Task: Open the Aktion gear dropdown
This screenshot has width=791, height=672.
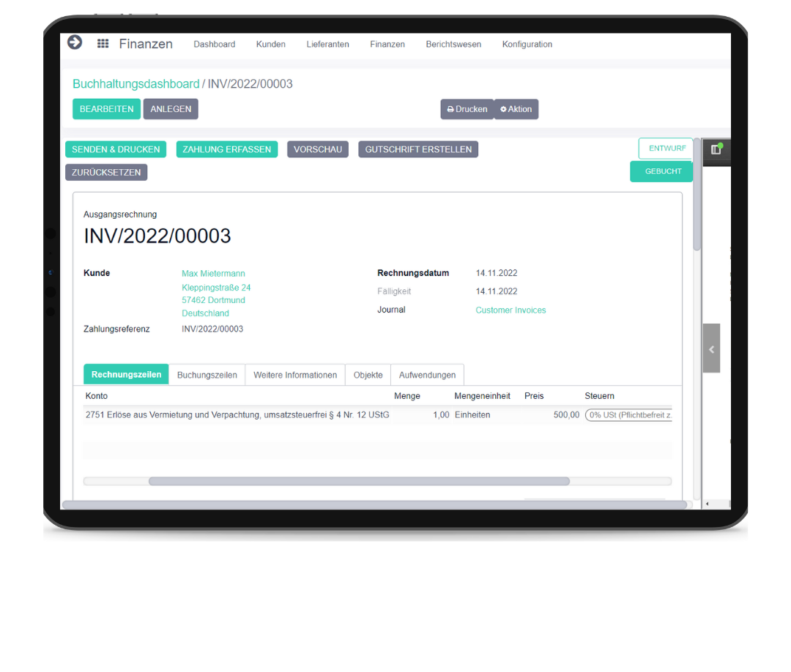Action: (516, 109)
